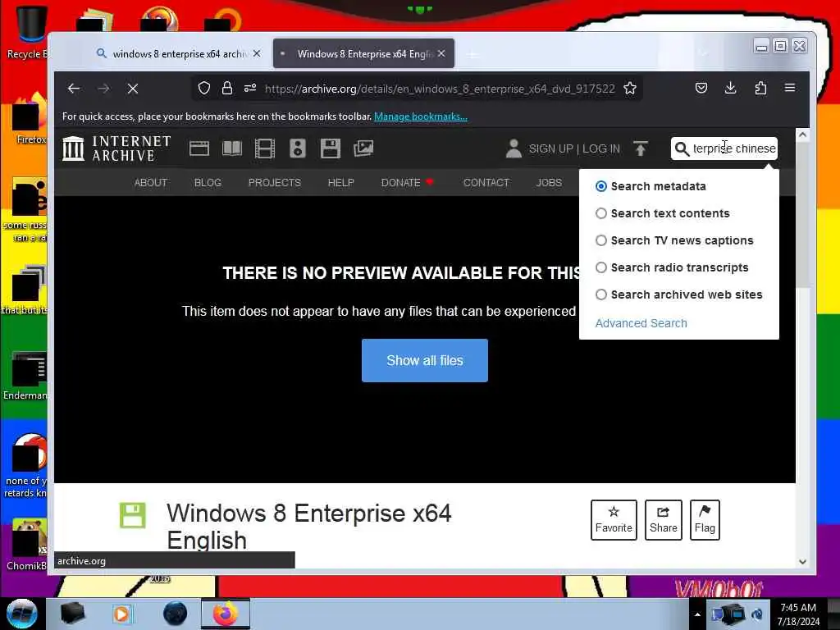The image size is (840, 630).
Task: Open a new tab with plus button
Action: tap(472, 54)
